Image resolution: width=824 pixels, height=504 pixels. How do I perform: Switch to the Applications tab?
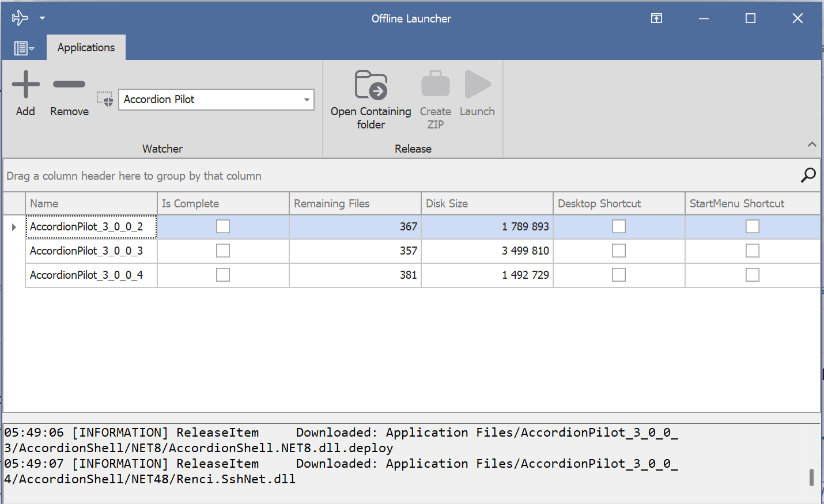click(x=86, y=48)
